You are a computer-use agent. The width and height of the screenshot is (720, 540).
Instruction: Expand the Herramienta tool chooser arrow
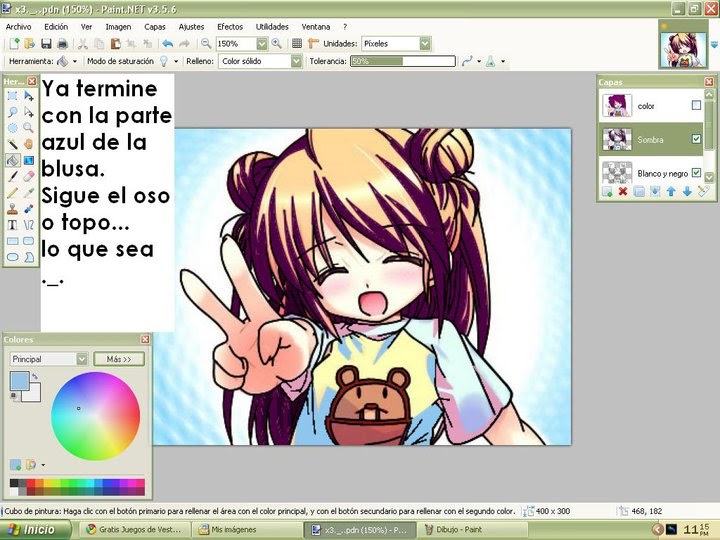pos(75,61)
